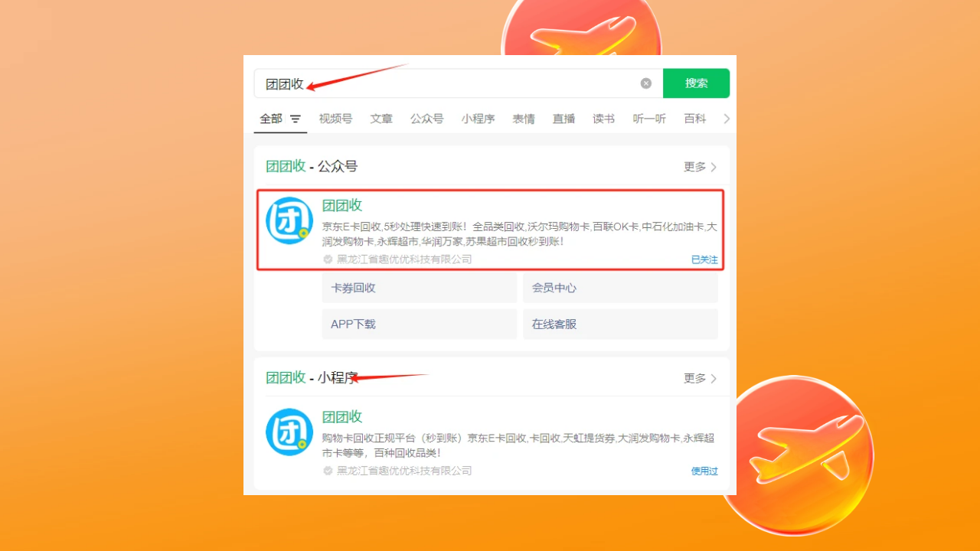Switch to the 表情 tab
This screenshot has height=551, width=980.
[524, 119]
